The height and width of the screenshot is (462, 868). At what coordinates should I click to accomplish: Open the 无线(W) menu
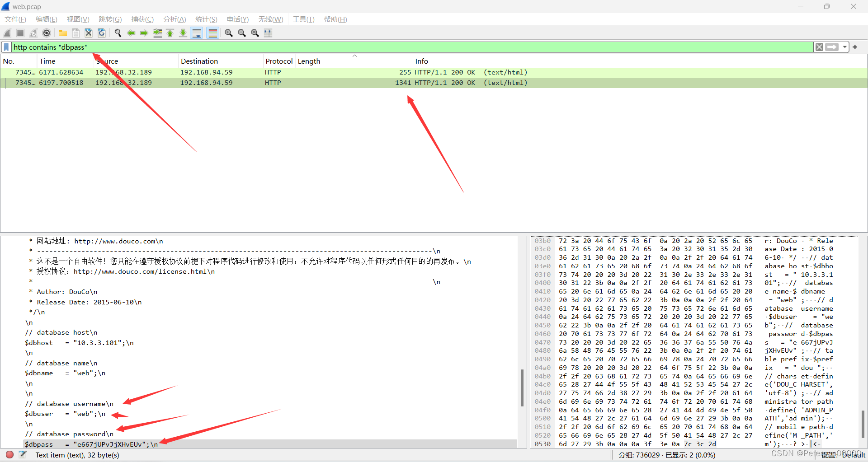pyautogui.click(x=271, y=19)
